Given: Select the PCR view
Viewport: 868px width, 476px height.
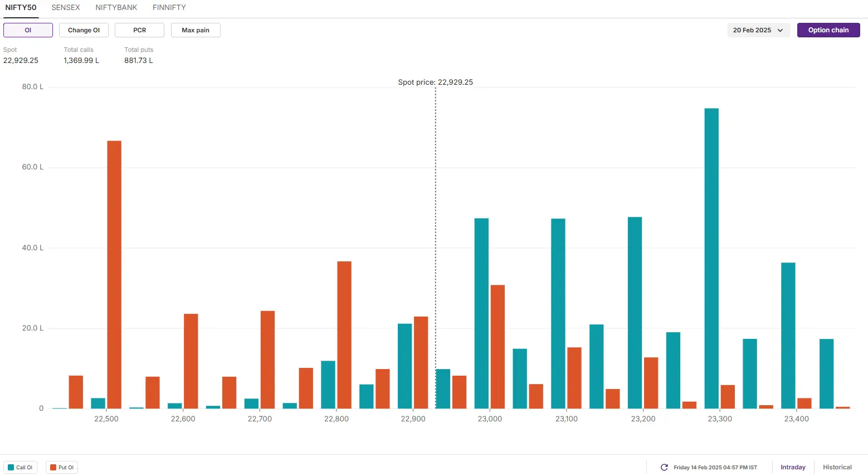Looking at the screenshot, I should click(x=139, y=30).
